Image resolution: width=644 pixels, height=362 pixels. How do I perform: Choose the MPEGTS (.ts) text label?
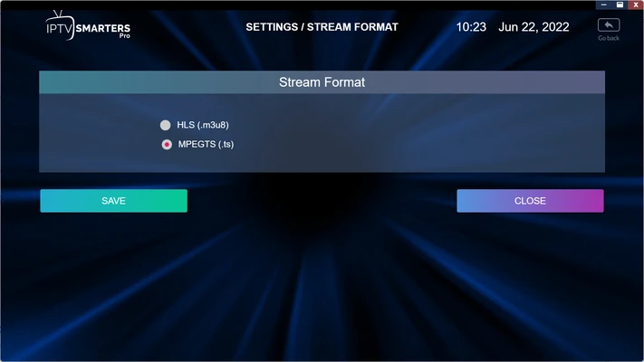[206, 144]
